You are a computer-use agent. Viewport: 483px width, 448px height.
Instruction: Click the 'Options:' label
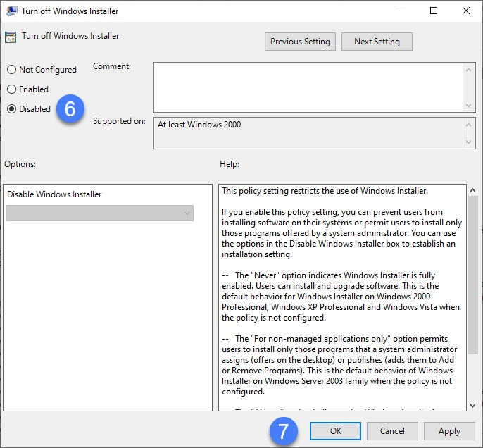20,164
